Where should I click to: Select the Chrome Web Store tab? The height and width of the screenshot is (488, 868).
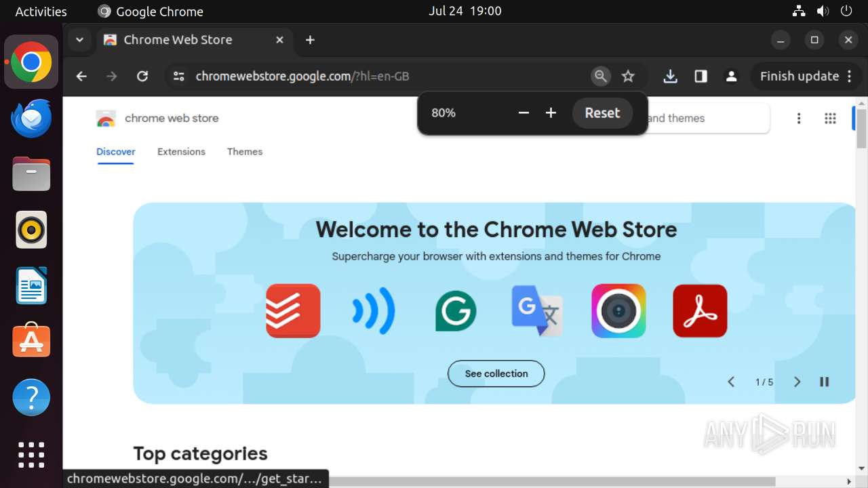194,40
